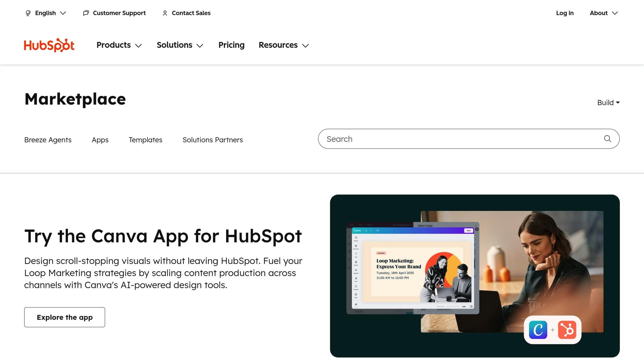
Task: Click the HubSpot sprocket icon in the banner
Action: pyautogui.click(x=567, y=330)
